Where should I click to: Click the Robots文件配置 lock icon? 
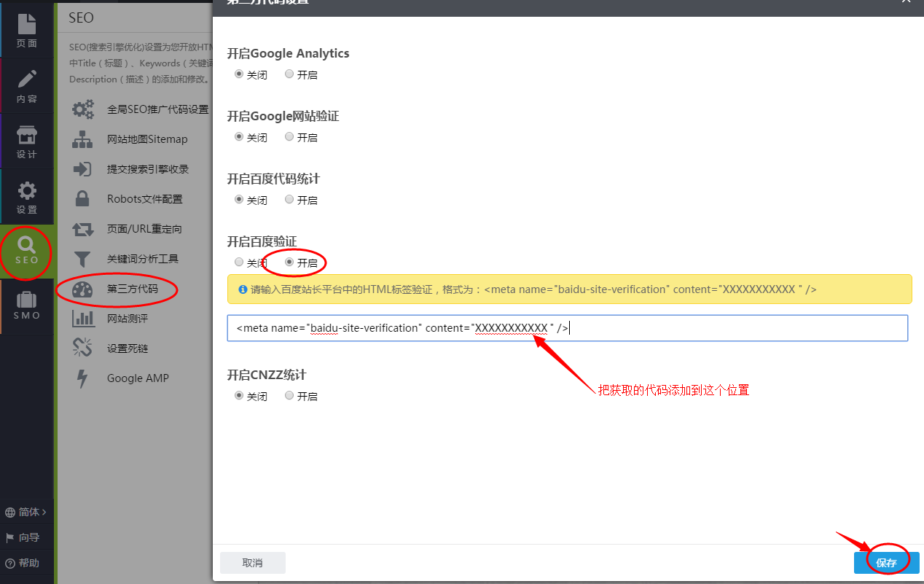pyautogui.click(x=82, y=199)
